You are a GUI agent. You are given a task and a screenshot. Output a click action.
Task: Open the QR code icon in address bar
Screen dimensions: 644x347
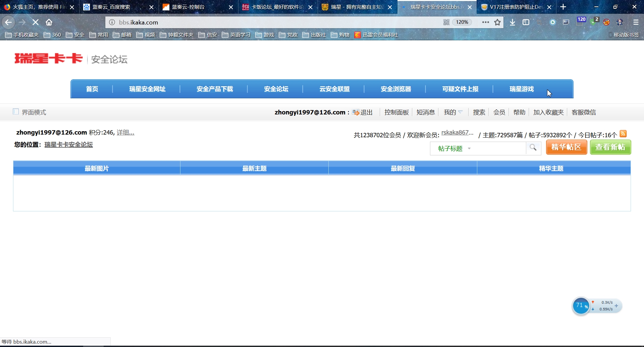(x=446, y=22)
